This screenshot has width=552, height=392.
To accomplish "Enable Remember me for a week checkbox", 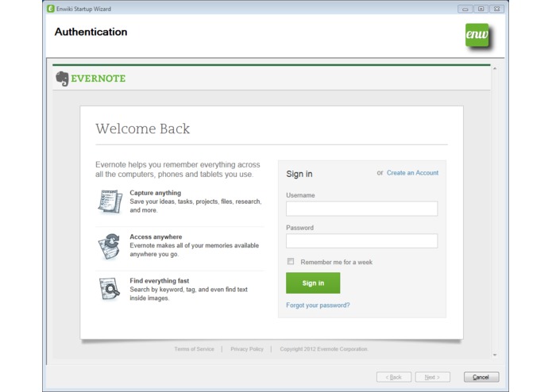I will click(x=291, y=261).
